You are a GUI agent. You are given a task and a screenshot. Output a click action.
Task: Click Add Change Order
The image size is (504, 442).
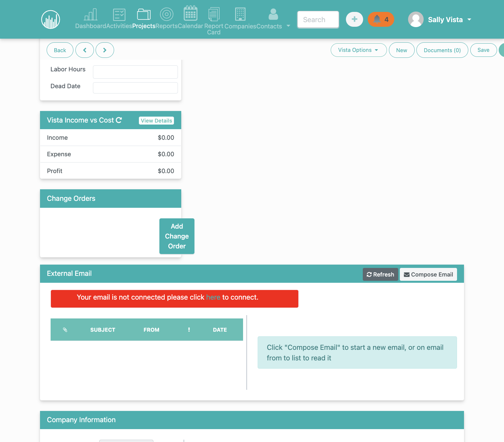point(177,236)
